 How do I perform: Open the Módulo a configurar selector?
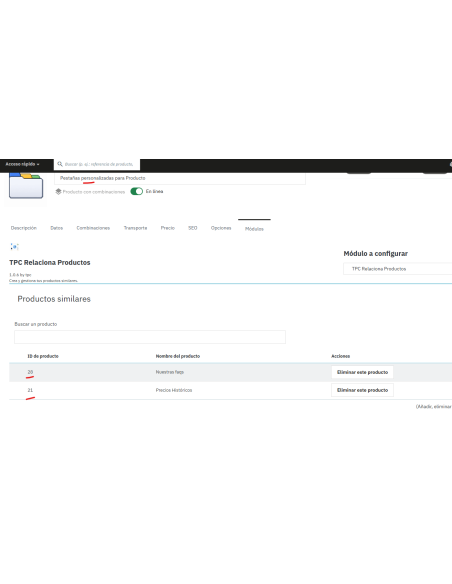pyautogui.click(x=398, y=269)
